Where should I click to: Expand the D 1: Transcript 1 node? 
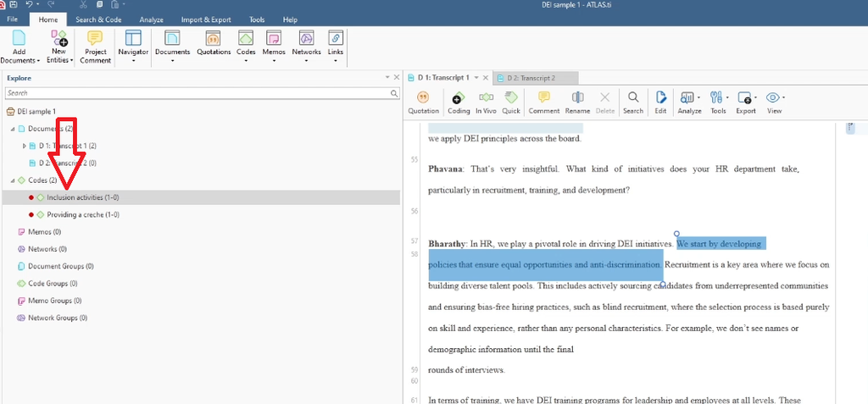24,147
